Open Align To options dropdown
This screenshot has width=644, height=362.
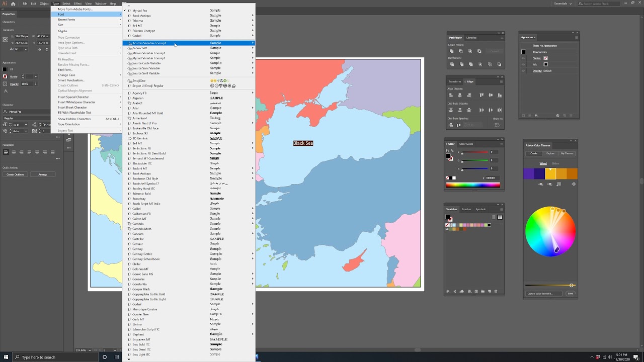click(498, 125)
